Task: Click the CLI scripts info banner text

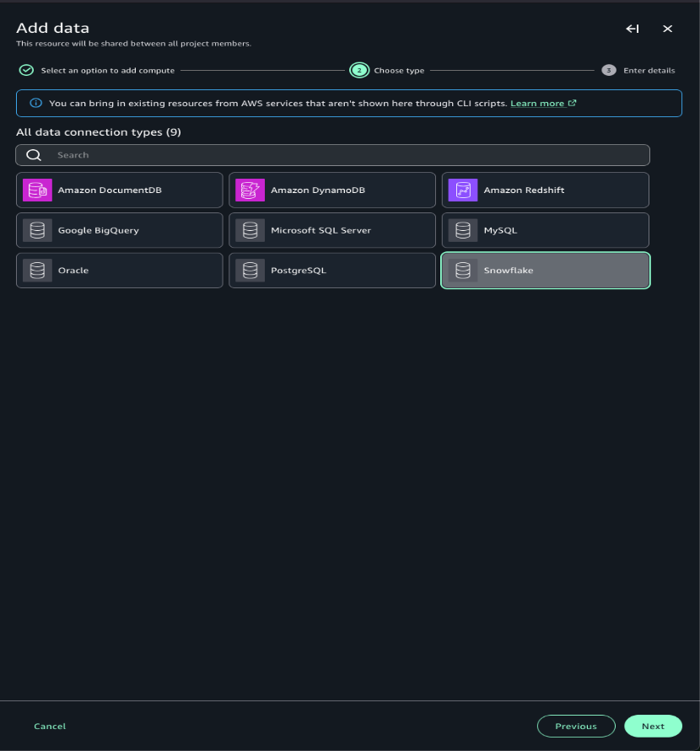Action: tap(278, 104)
